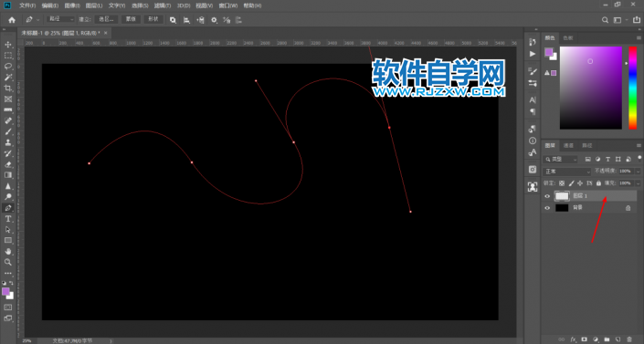The height and width of the screenshot is (344, 644).
Task: Select the Hand tool
Action: (x=8, y=251)
